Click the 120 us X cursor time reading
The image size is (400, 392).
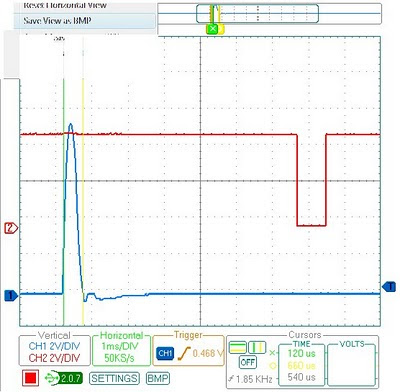pyautogui.click(x=301, y=353)
